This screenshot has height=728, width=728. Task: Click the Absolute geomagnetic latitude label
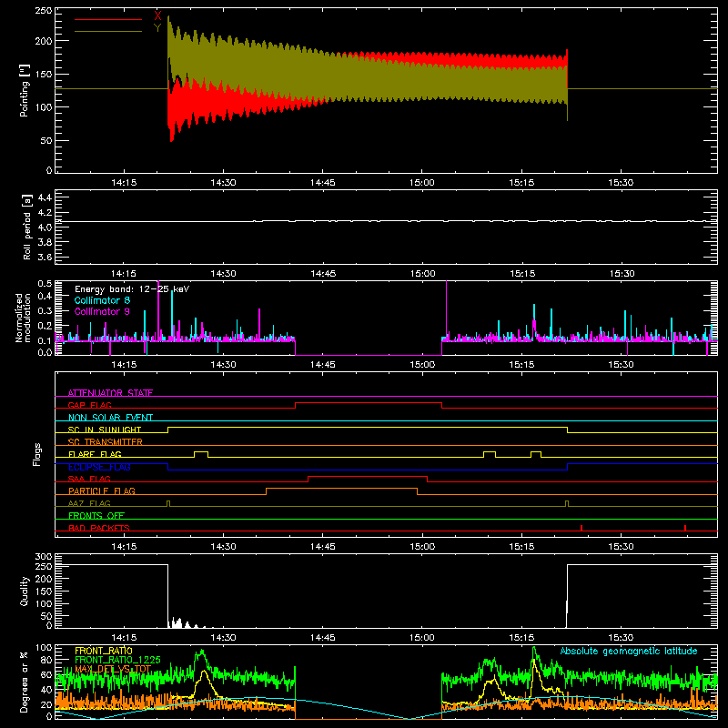[x=629, y=651]
